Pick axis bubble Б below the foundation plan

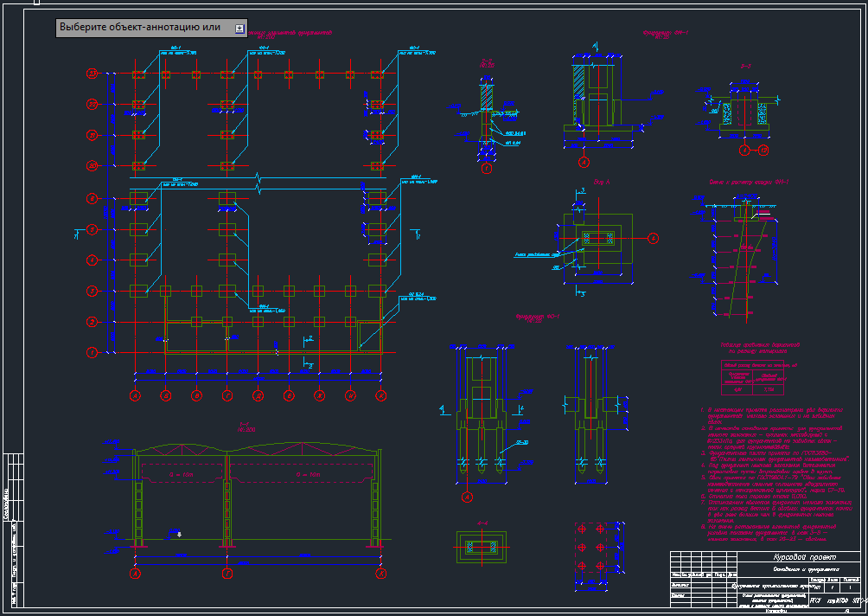pyautogui.click(x=165, y=395)
